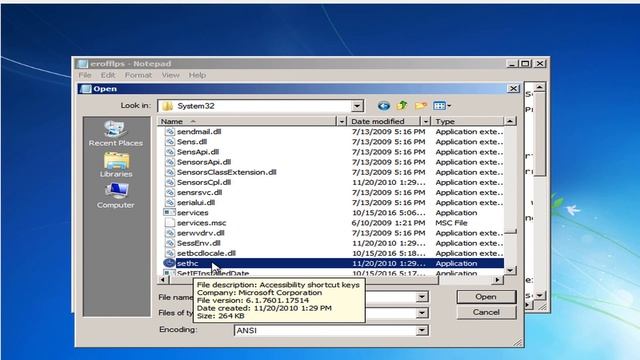Open the Help menu in Notepad
The height and width of the screenshot is (360, 640).
tap(197, 75)
